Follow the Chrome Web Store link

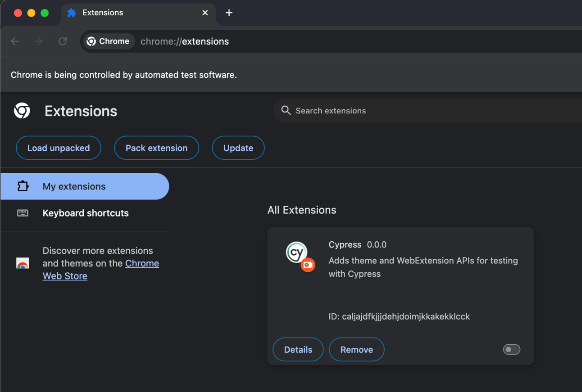pyautogui.click(x=101, y=270)
